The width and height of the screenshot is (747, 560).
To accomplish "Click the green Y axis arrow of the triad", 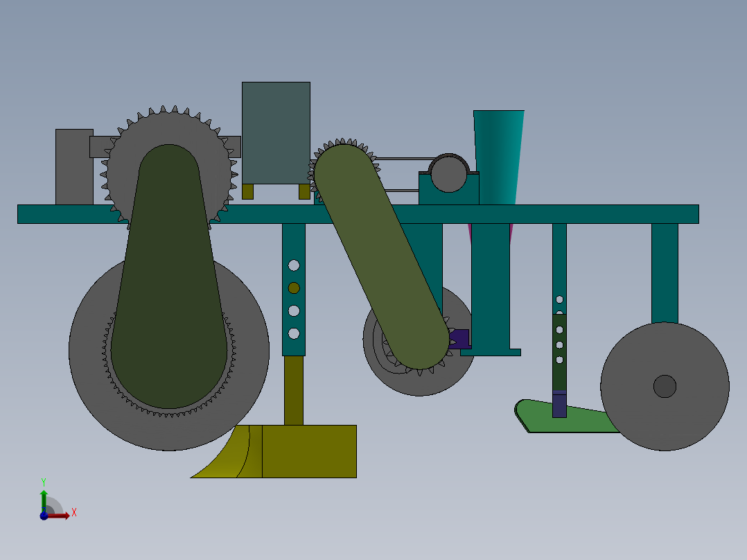I will (x=44, y=499).
